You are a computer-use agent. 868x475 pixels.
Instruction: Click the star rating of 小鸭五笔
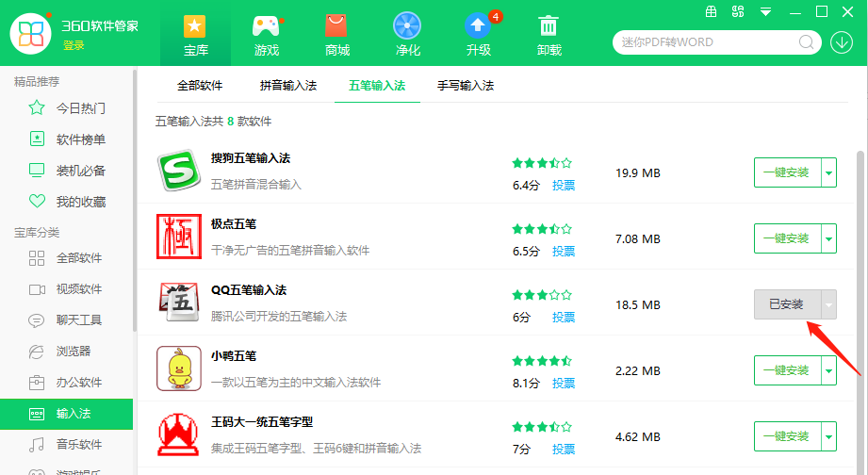click(x=542, y=361)
